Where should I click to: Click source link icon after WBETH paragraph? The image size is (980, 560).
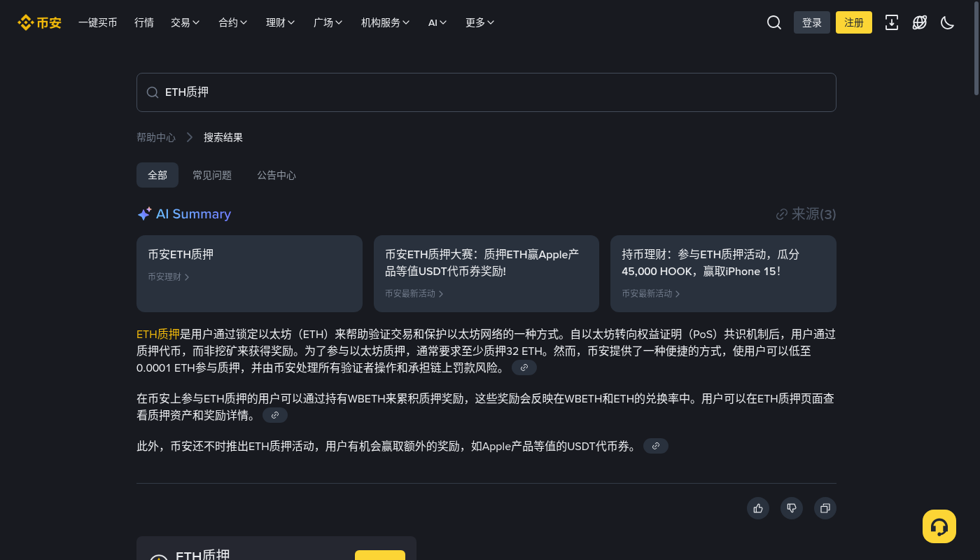pyautogui.click(x=275, y=415)
